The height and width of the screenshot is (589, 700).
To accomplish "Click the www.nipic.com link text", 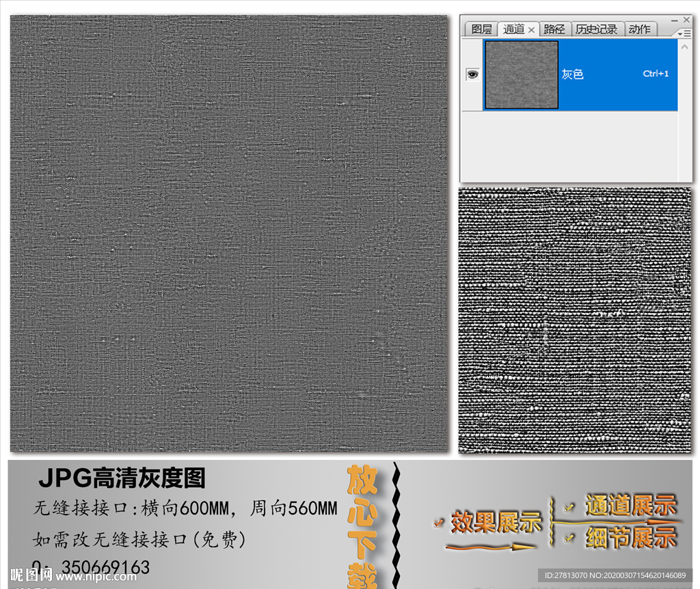I will (96, 577).
